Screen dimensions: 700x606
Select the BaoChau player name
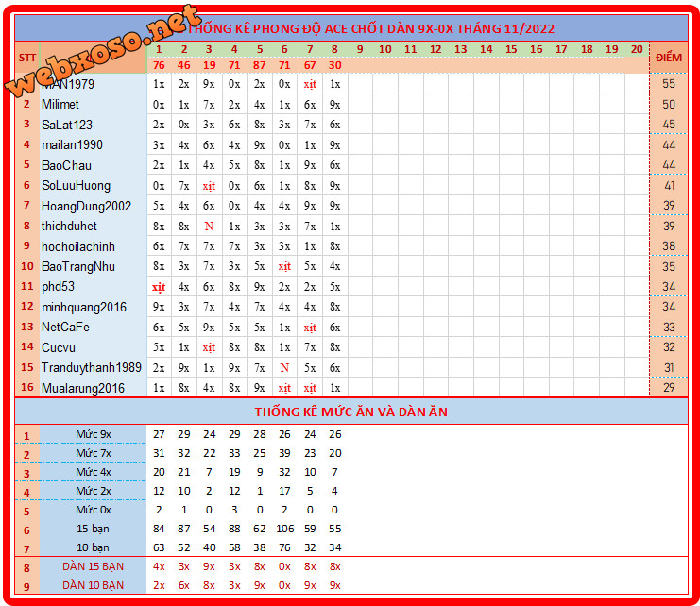point(66,165)
